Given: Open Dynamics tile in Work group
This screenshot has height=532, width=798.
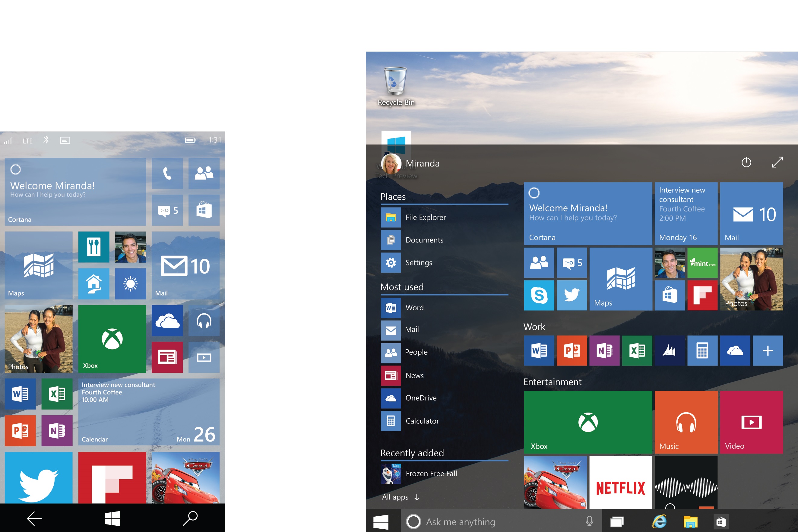Looking at the screenshot, I should click(670, 350).
